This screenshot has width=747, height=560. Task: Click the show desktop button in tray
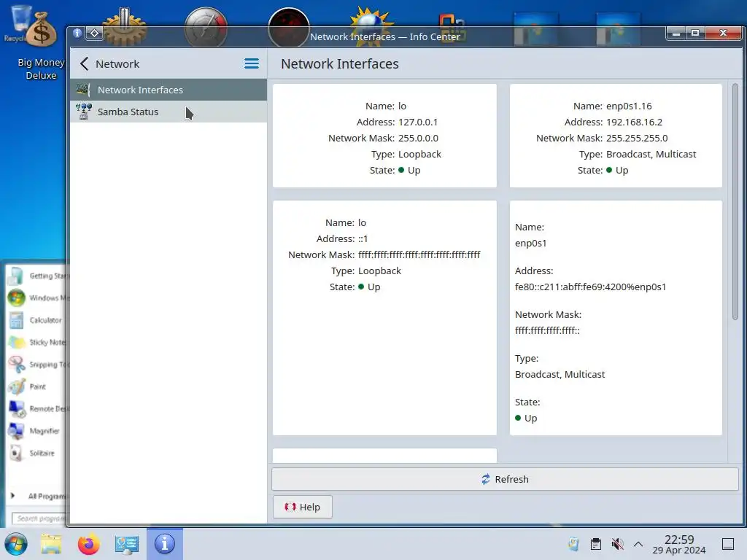click(728, 544)
